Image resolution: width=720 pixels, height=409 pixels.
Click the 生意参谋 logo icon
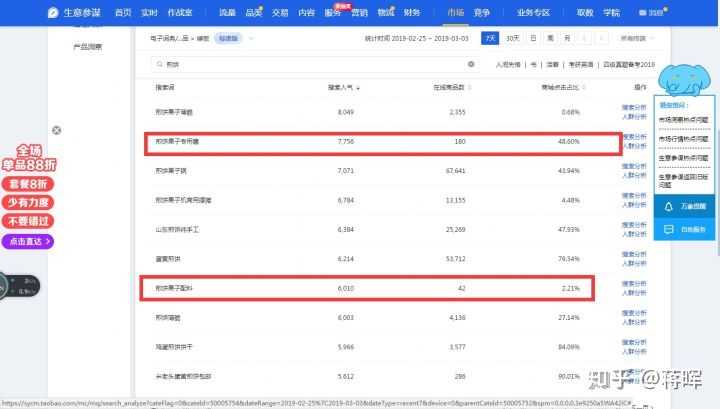point(52,13)
